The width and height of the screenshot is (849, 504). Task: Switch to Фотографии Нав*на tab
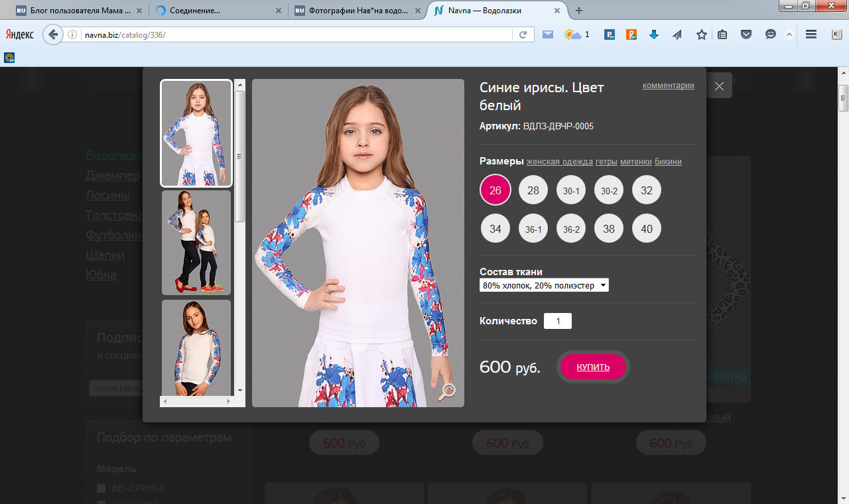pos(359,11)
